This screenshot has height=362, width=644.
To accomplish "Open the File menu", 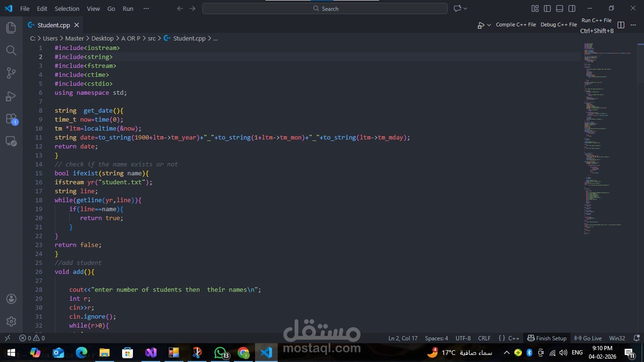I will click(x=25, y=8).
